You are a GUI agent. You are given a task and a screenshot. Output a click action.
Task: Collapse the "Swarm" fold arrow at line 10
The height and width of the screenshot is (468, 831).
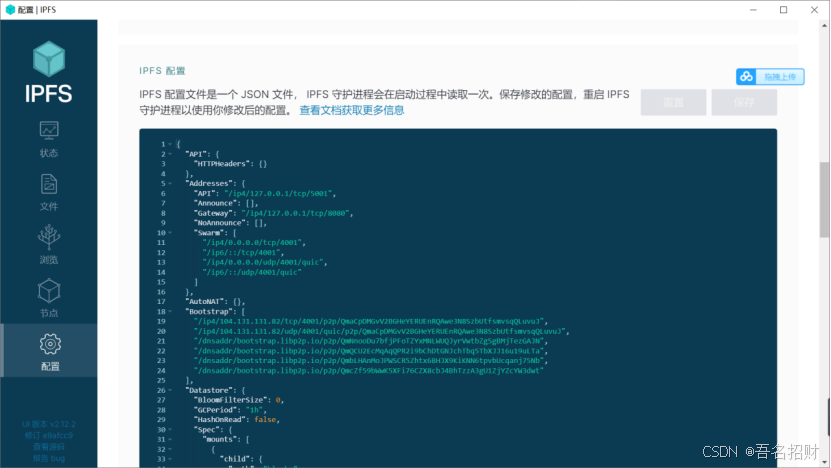click(x=170, y=233)
